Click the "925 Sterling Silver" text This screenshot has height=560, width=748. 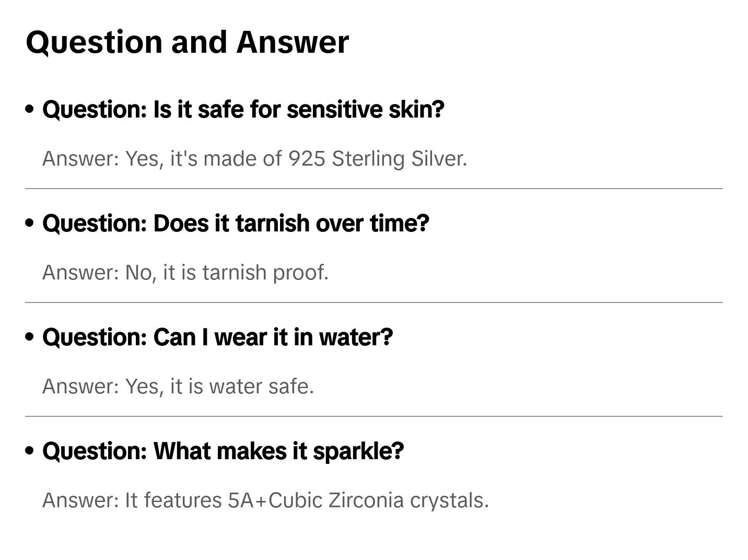pyautogui.click(x=377, y=159)
